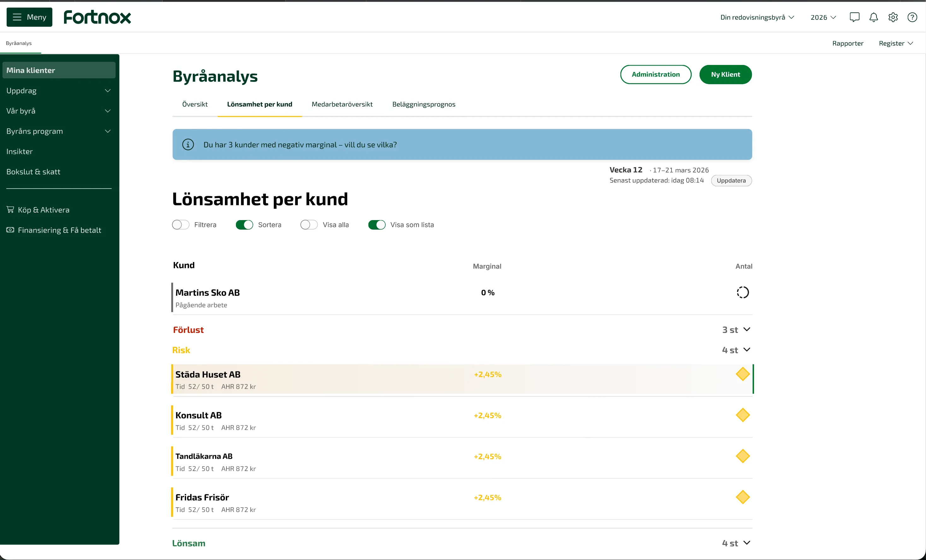The image size is (926, 560).
Task: Click the yellow diamond for Tandläkarna AB
Action: 743,456
